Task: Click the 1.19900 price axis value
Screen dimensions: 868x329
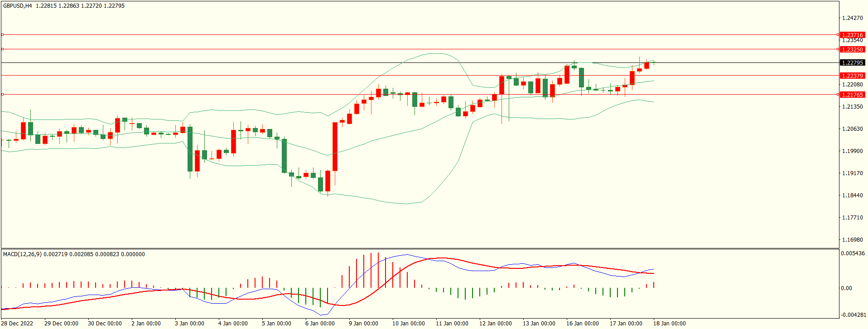Action: (x=852, y=151)
